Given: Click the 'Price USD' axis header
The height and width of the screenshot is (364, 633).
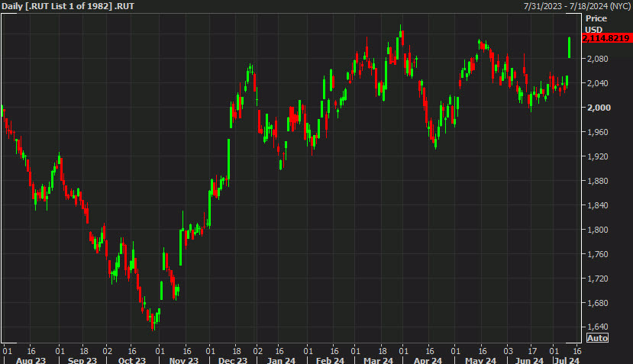Looking at the screenshot, I should [x=596, y=24].
